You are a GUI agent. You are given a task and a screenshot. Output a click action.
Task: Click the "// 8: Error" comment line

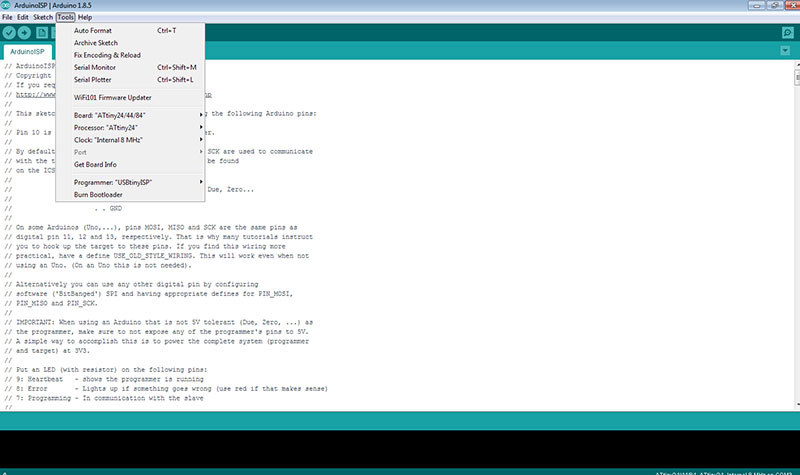click(x=166, y=389)
